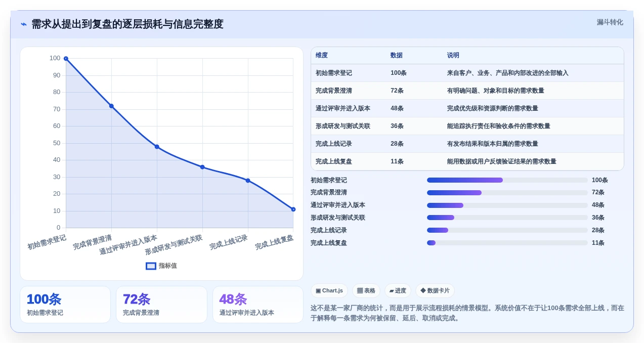Click the 11条 value in table
Image resolution: width=644 pixels, height=343 pixels.
pos(397,162)
